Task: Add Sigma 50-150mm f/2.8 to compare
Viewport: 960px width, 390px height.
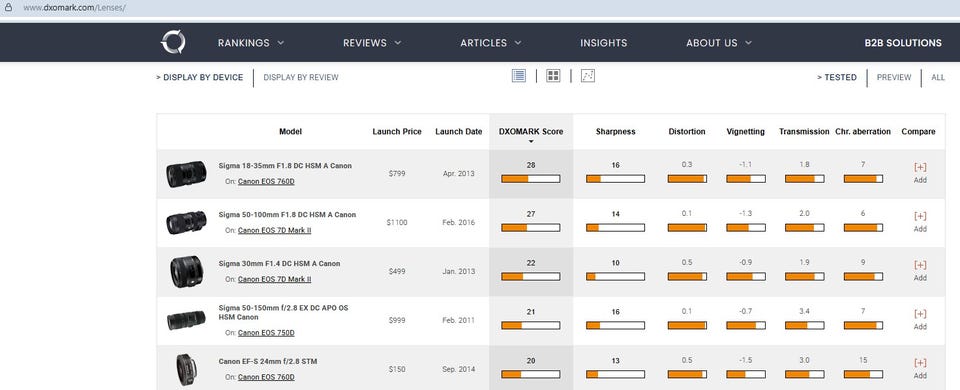Action: click(920, 320)
